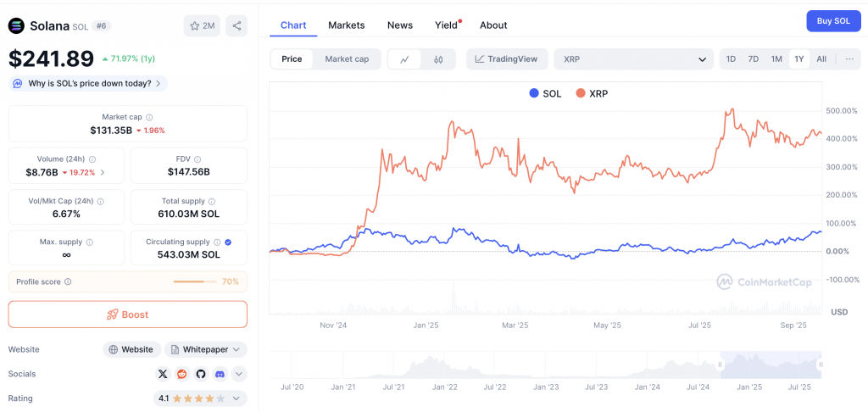Click the Vol/Mkt Cap info icon
This screenshot has height=412, width=868.
101,202
